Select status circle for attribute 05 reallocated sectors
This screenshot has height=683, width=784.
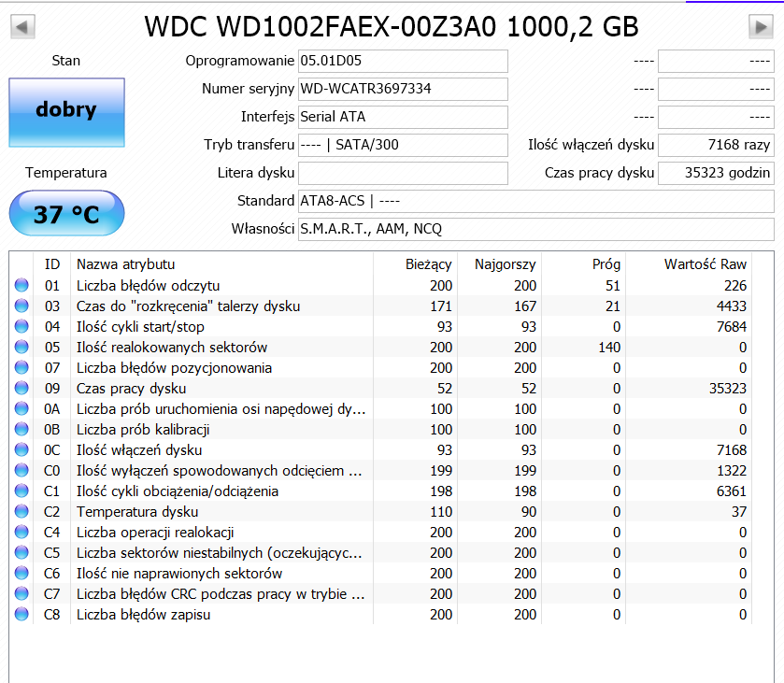tap(21, 347)
